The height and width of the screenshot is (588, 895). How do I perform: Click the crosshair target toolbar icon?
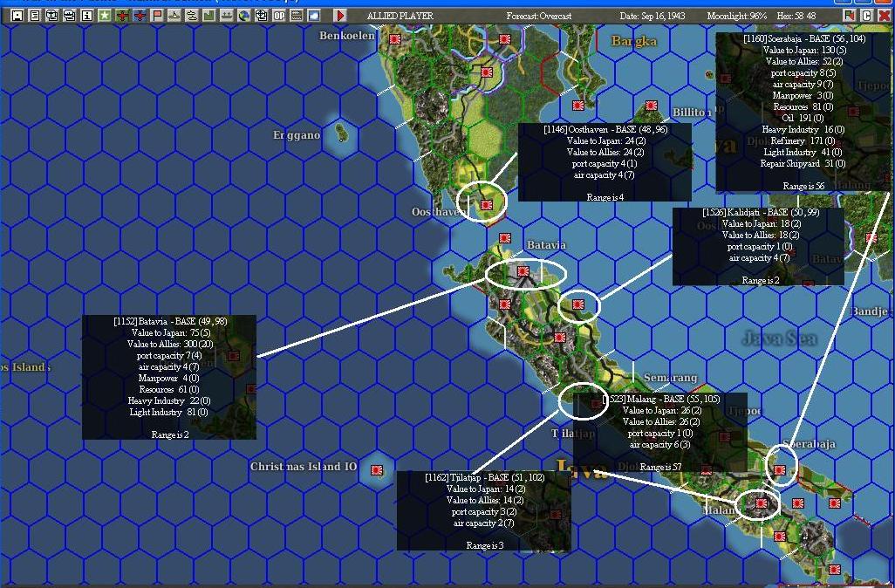click(262, 16)
